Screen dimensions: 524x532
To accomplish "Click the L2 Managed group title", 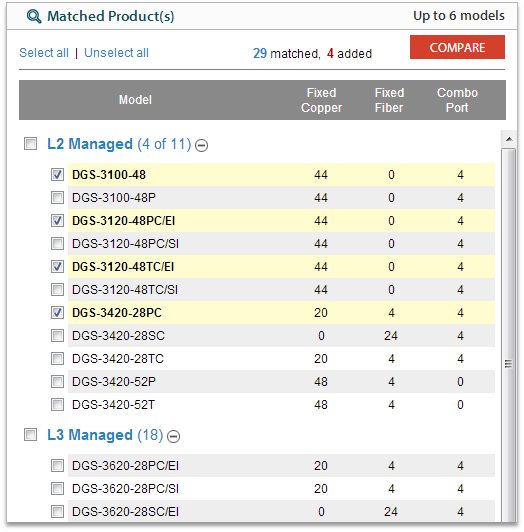I will pyautogui.click(x=90, y=144).
